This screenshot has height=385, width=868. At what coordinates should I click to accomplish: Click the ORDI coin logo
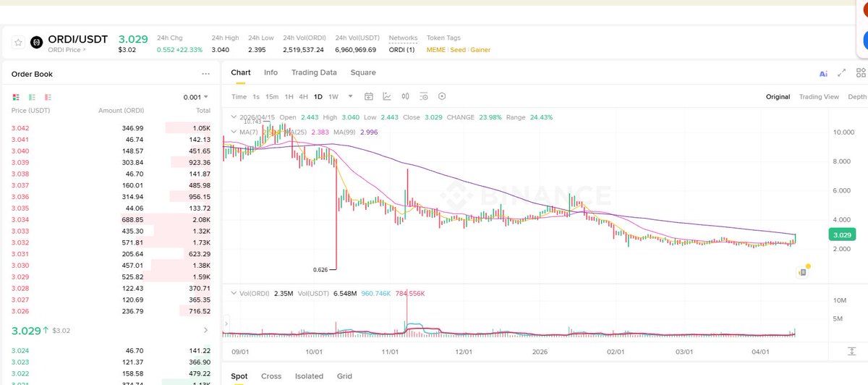click(x=38, y=43)
